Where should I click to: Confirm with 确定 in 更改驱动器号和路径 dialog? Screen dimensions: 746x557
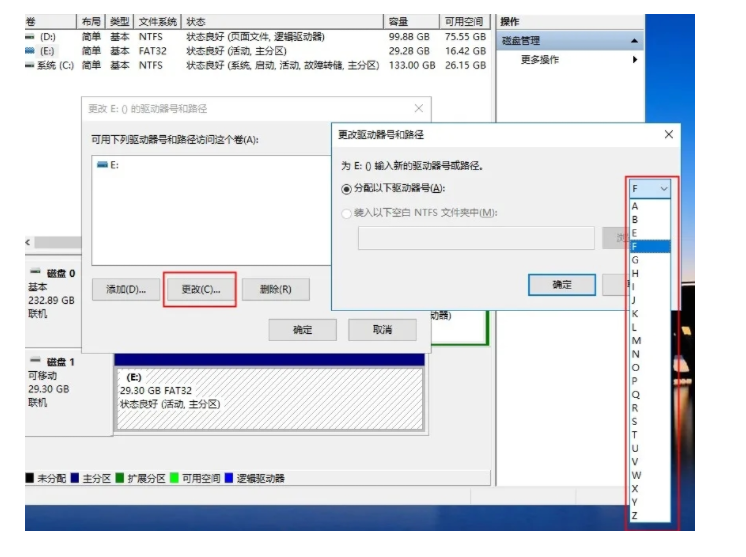(561, 285)
